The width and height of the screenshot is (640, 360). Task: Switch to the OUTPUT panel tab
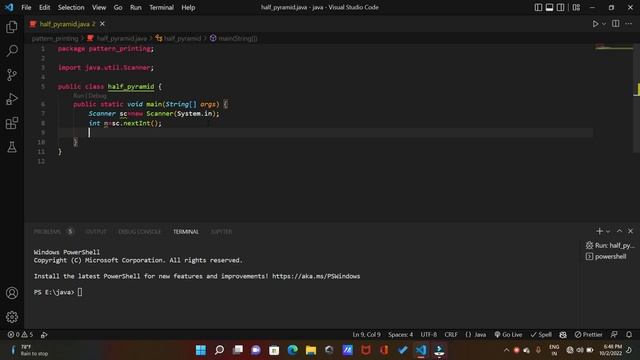[x=96, y=231]
